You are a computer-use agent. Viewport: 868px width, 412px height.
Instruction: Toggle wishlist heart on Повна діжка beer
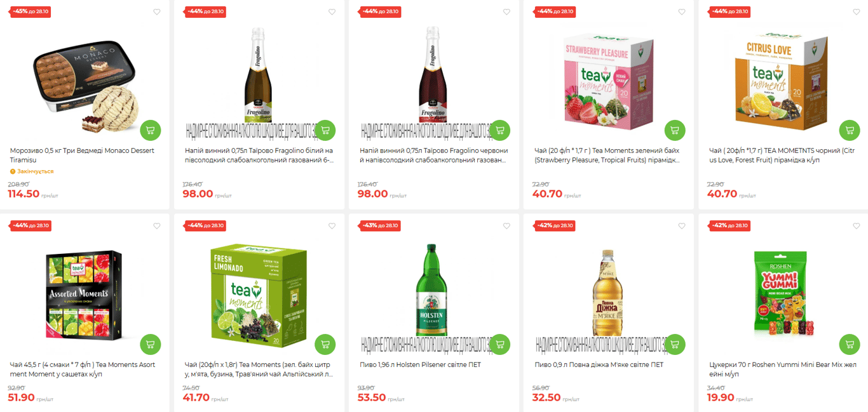point(682,226)
